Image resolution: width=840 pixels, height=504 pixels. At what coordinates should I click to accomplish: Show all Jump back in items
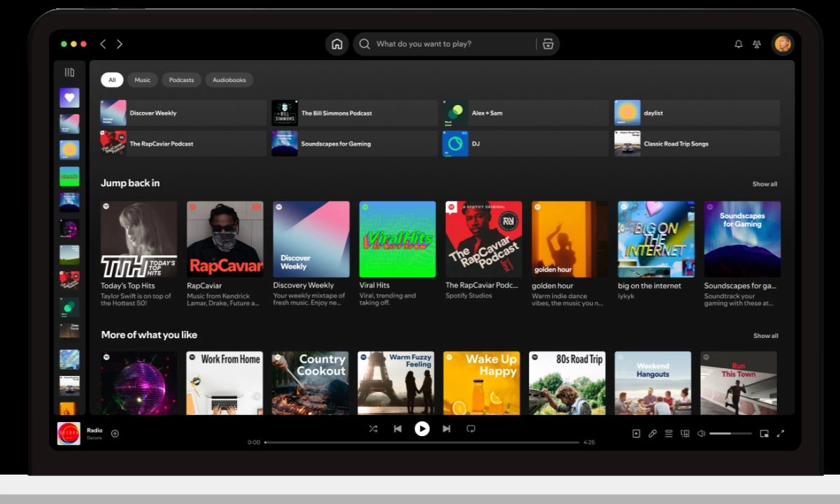pyautogui.click(x=764, y=183)
